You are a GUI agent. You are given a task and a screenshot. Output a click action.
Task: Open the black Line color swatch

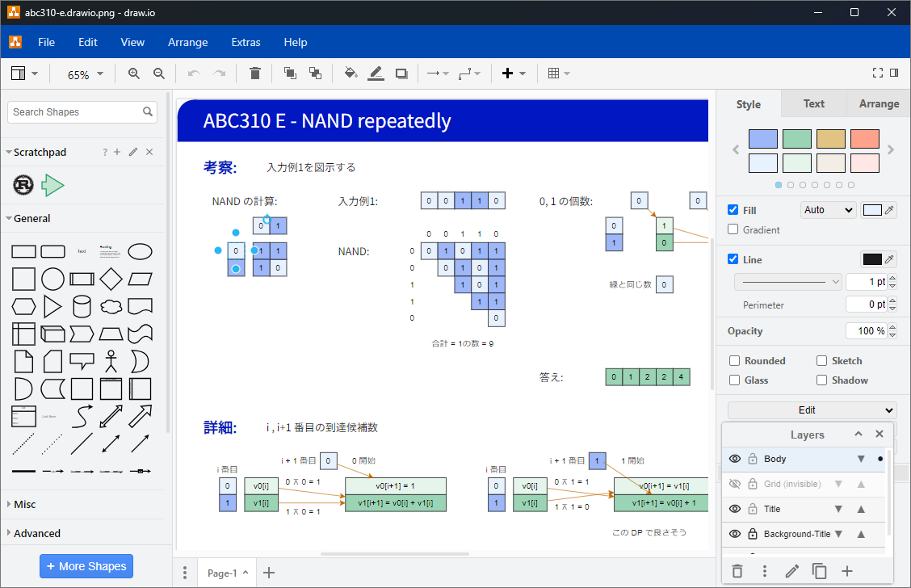coord(872,259)
